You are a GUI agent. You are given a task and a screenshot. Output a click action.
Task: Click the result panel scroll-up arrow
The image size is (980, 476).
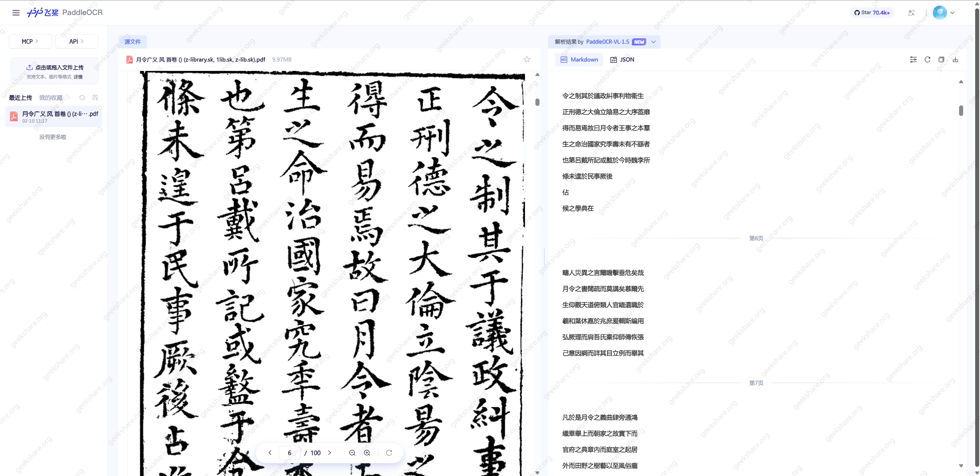coord(961,82)
